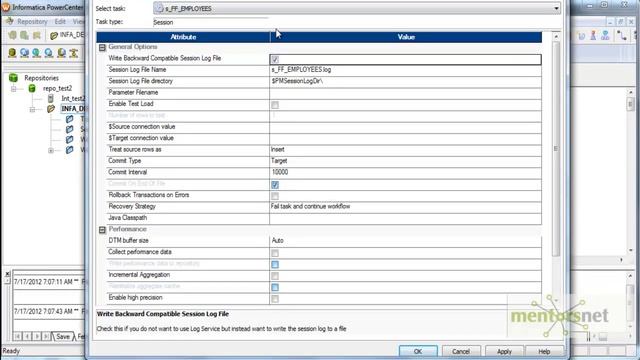Screen dimensions: 640x360
Task: Click the workflow diagram icon after the globe icons
Action: 74,53
